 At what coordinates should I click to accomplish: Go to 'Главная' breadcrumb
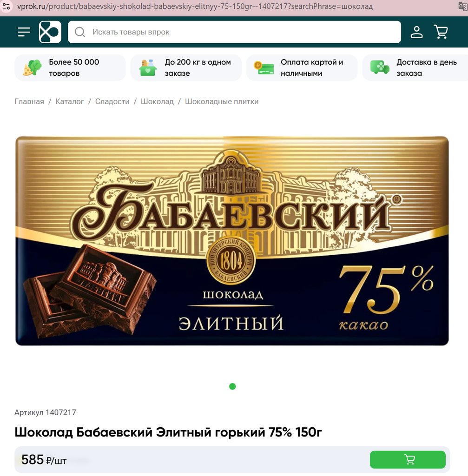pos(29,101)
